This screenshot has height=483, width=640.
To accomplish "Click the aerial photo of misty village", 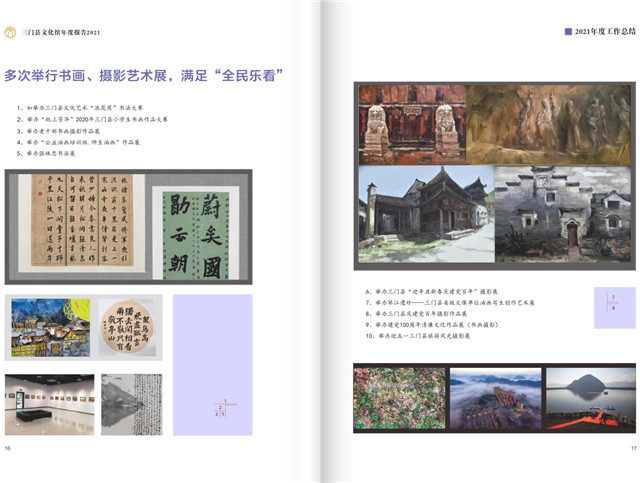I will pos(496,398).
